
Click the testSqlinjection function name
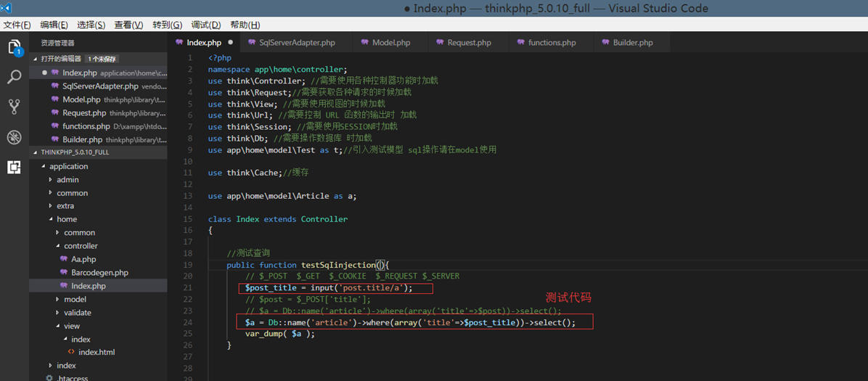[x=337, y=265]
